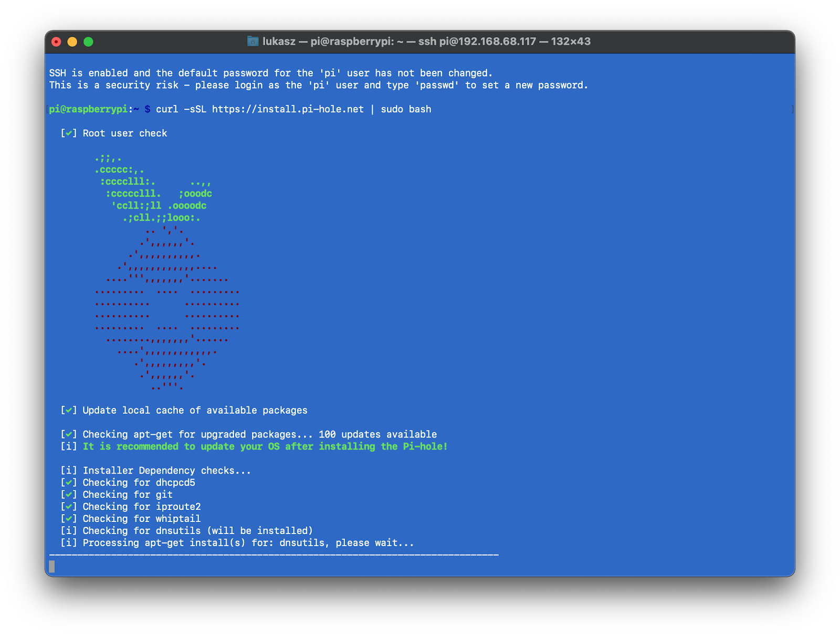
Task: Click 'This is a security risk' line
Action: (319, 85)
